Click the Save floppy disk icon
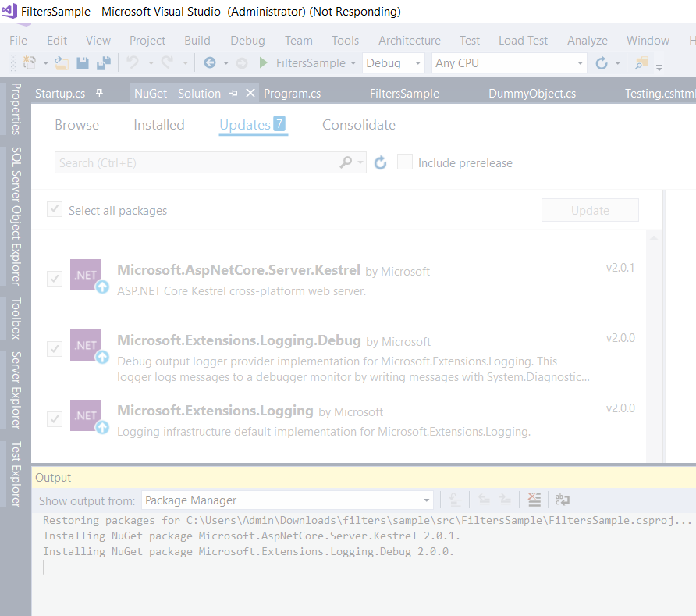This screenshot has height=616, width=696. [83, 63]
